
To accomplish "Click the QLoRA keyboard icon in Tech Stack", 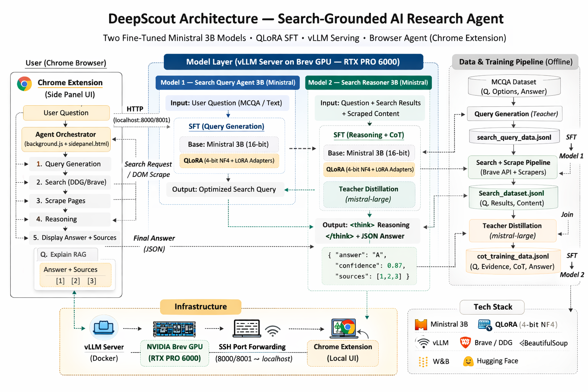I will tap(485, 325).
